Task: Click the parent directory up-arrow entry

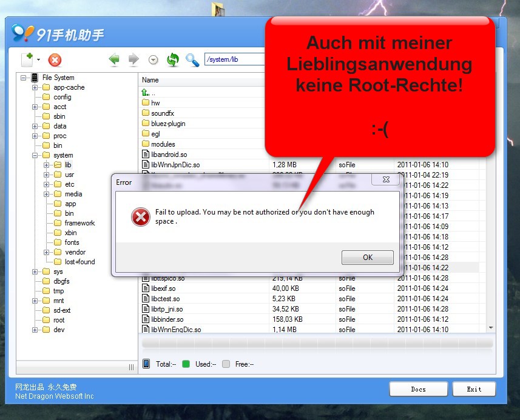Action: [x=145, y=92]
